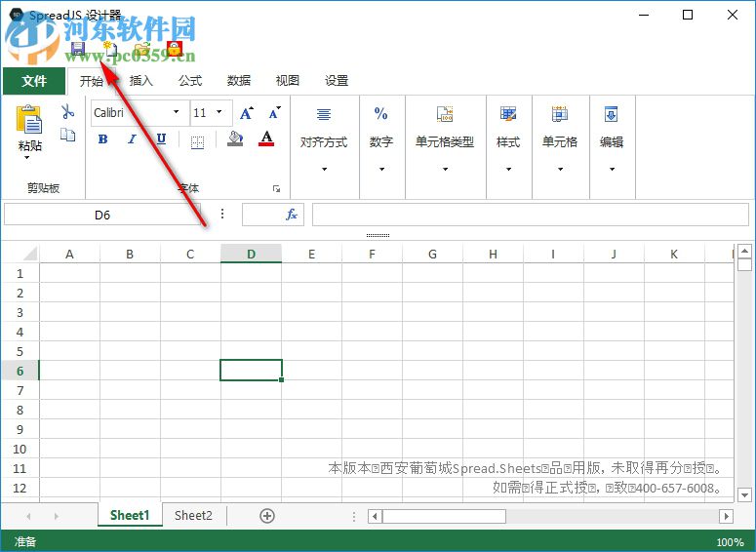Click the formula bar resize dotted grip
This screenshot has width=756, height=552.
click(378, 236)
